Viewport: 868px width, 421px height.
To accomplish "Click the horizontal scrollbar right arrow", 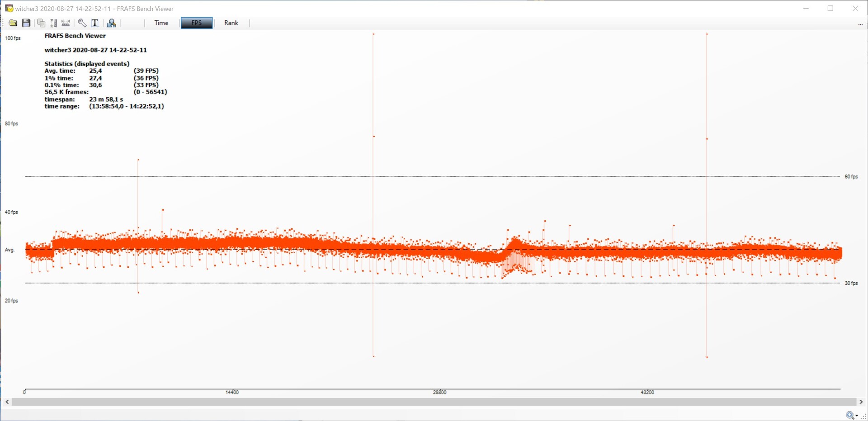I will (x=861, y=402).
